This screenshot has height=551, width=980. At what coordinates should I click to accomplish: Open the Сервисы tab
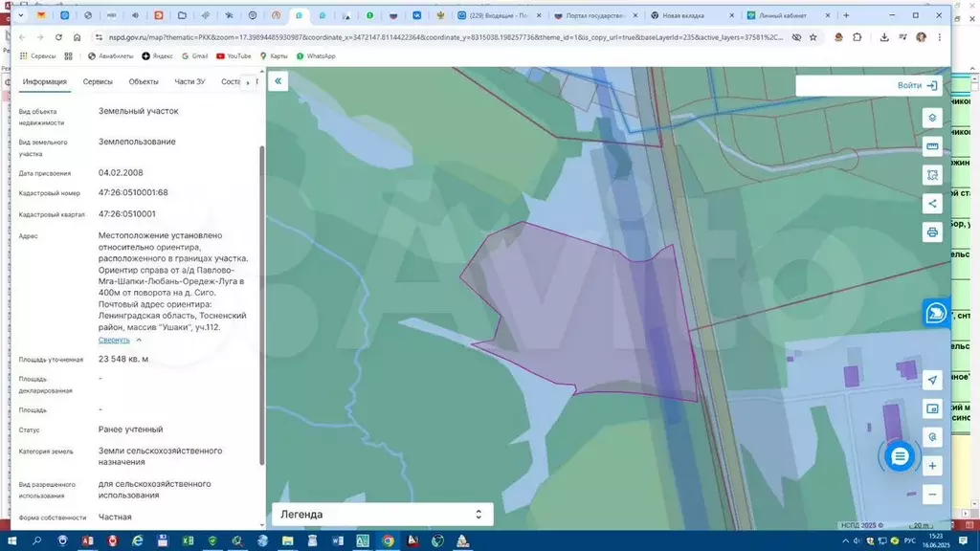click(98, 82)
